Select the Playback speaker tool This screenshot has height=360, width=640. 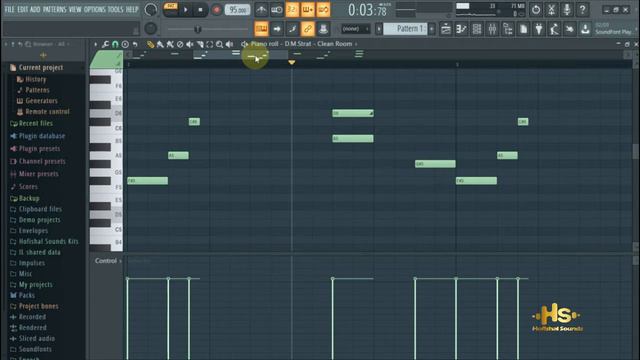pyautogui.click(x=230, y=44)
